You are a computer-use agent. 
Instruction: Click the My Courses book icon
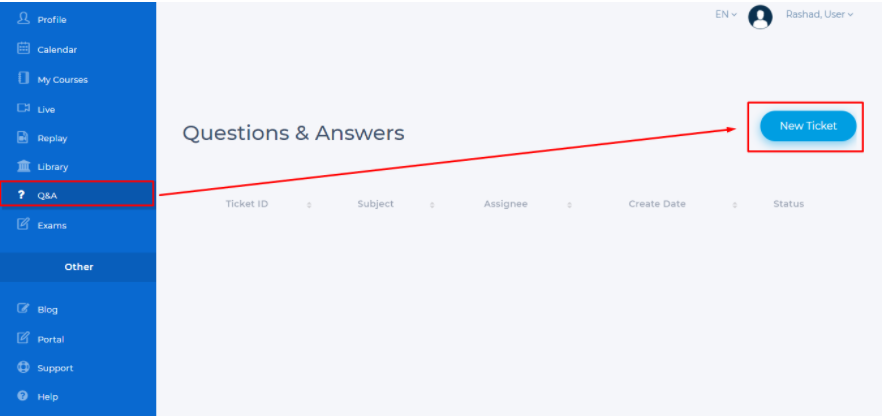pyautogui.click(x=23, y=79)
